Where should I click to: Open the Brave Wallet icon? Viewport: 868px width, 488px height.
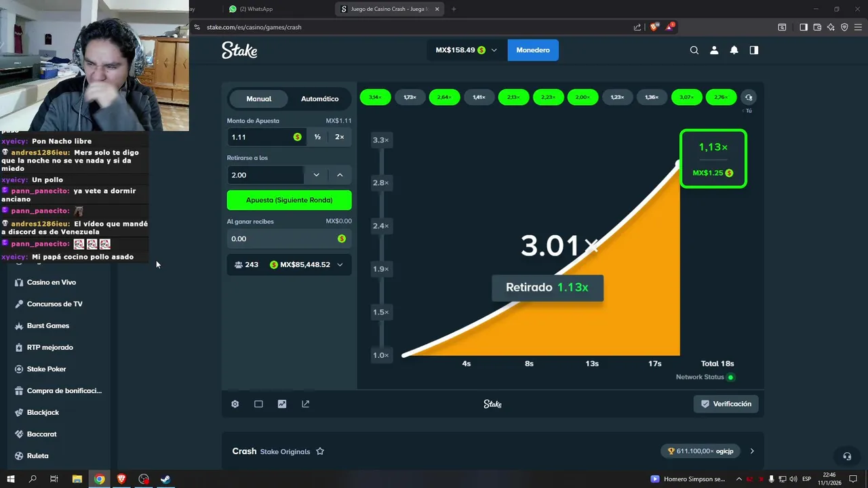click(817, 27)
